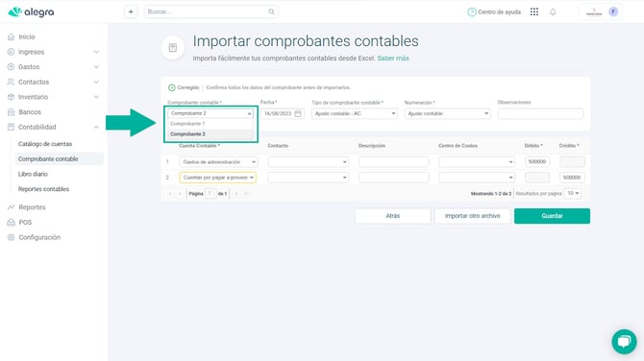Open Tipo de comprobante contable dropdown
This screenshot has width=644, height=361.
[355, 113]
